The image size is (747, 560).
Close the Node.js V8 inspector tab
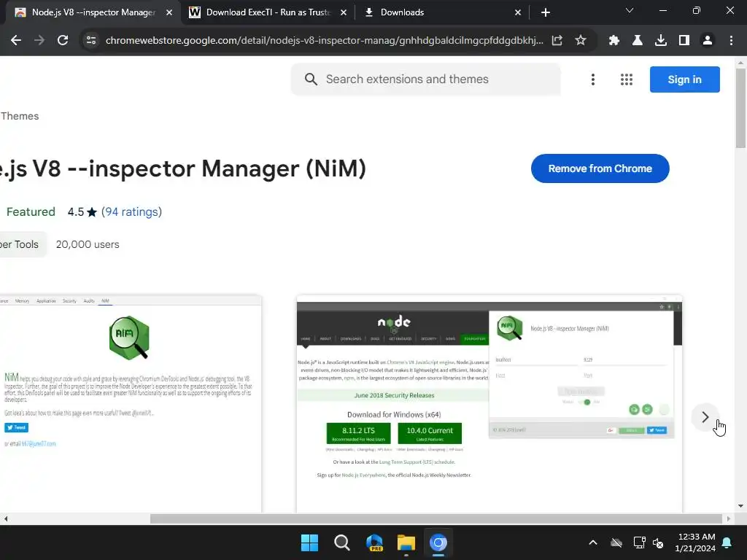point(169,12)
